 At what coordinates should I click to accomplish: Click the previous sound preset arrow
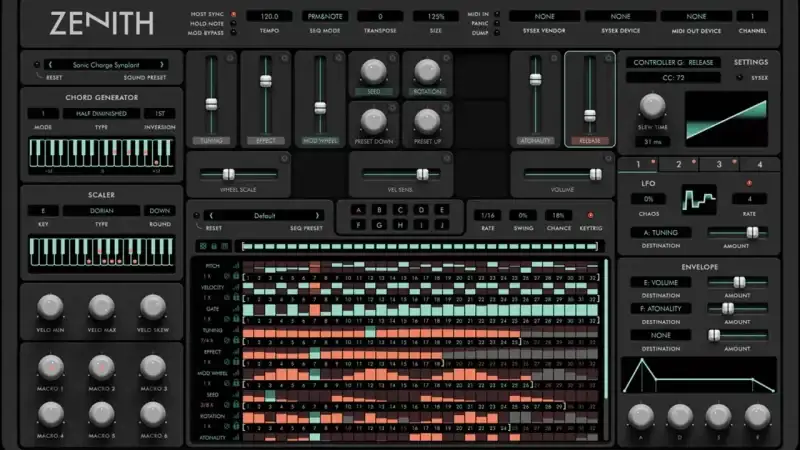pyautogui.click(x=50, y=65)
